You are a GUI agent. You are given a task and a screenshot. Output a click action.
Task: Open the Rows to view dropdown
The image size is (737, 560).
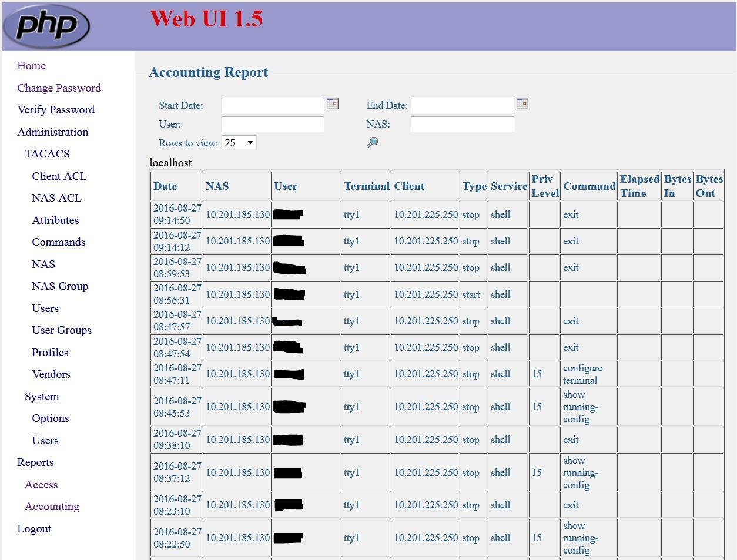click(x=238, y=142)
